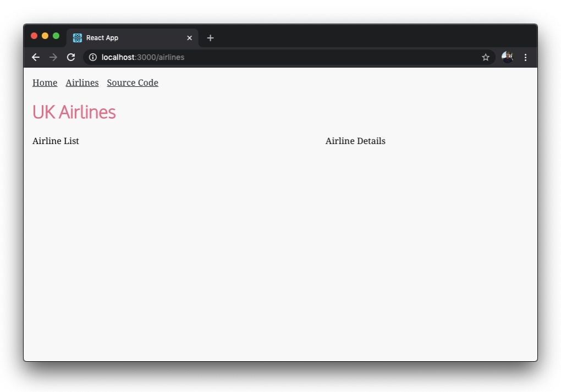This screenshot has width=561, height=392.
Task: Open the Source Code link
Action: (x=133, y=82)
